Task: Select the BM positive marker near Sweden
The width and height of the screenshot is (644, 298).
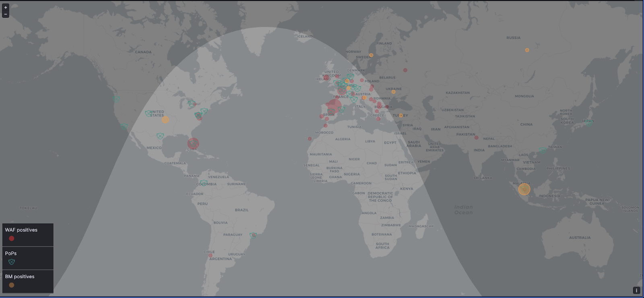Action: [x=371, y=55]
